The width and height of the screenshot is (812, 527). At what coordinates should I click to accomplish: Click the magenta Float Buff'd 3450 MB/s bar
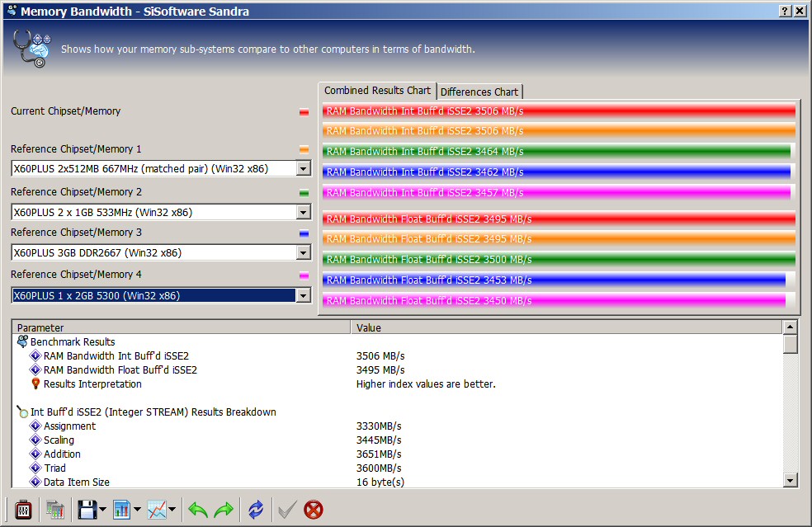554,301
